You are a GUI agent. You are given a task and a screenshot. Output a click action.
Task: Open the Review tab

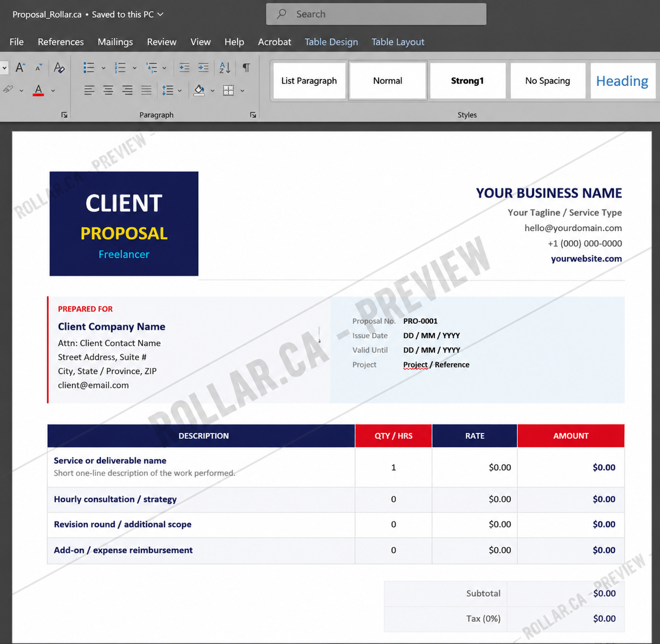tap(162, 42)
